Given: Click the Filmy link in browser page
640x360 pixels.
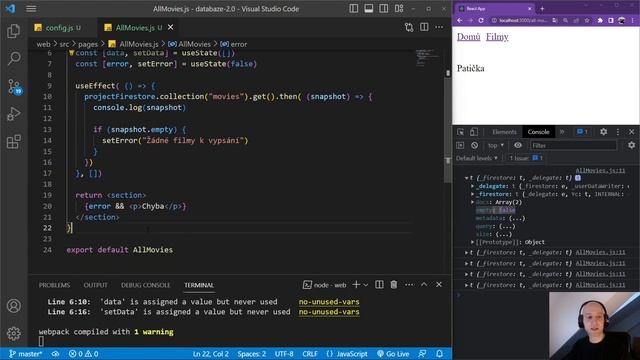Looking at the screenshot, I should point(497,37).
